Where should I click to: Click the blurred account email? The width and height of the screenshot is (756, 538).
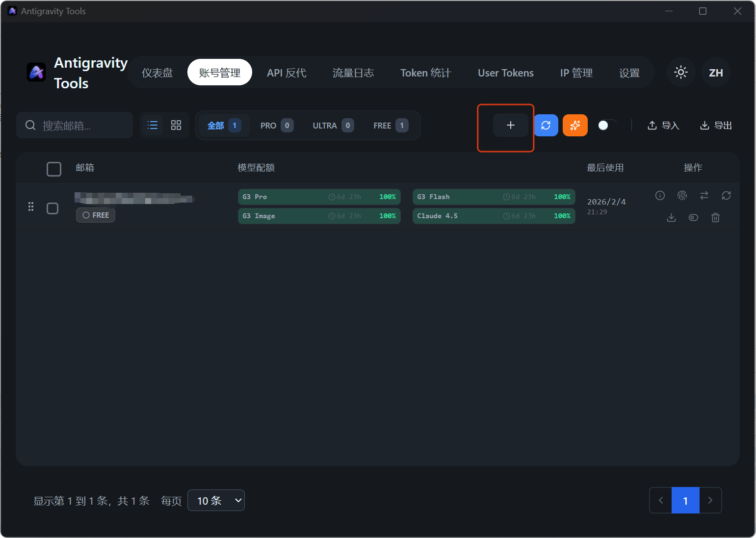click(x=134, y=198)
